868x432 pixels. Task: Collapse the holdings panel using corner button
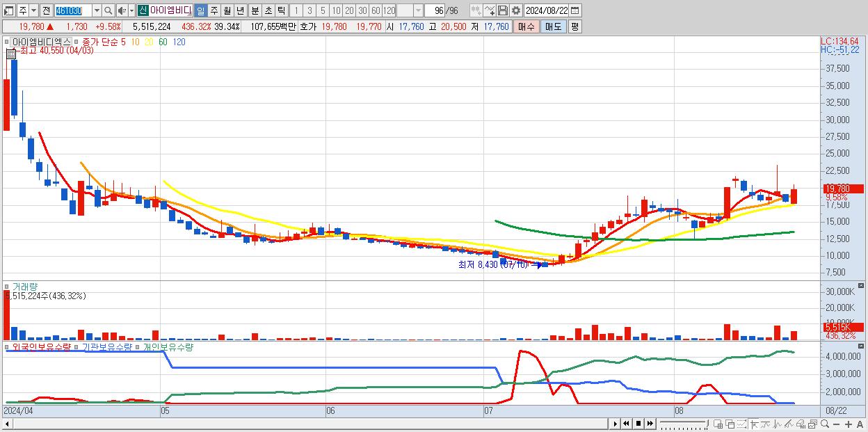point(862,346)
